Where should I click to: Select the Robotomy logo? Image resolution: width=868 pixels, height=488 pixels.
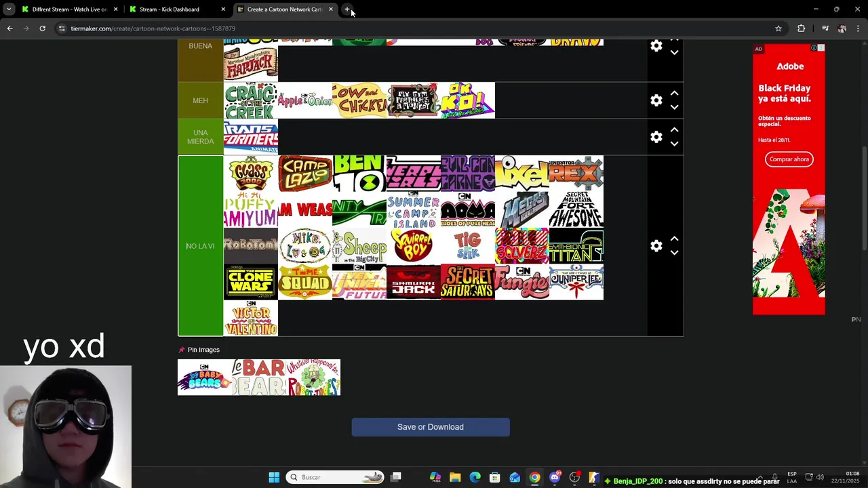coord(251,245)
